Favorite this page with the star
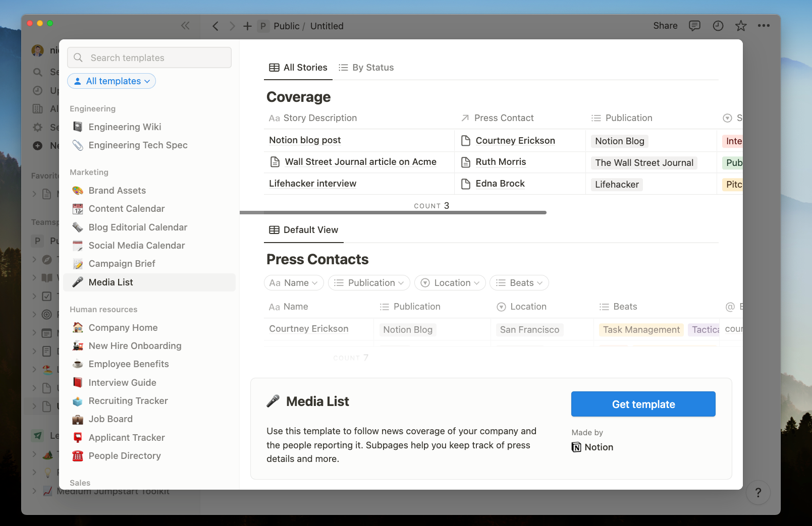Viewport: 812px width, 526px height. (x=741, y=26)
